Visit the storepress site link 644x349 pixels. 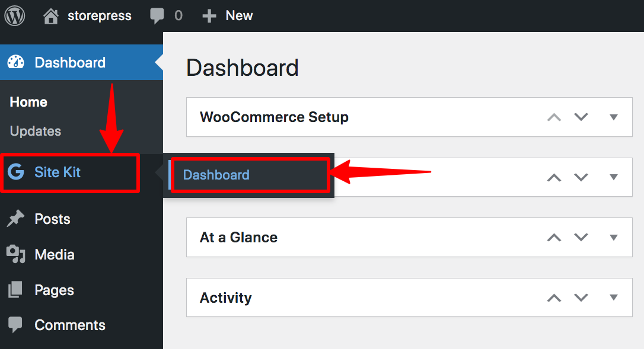click(100, 16)
